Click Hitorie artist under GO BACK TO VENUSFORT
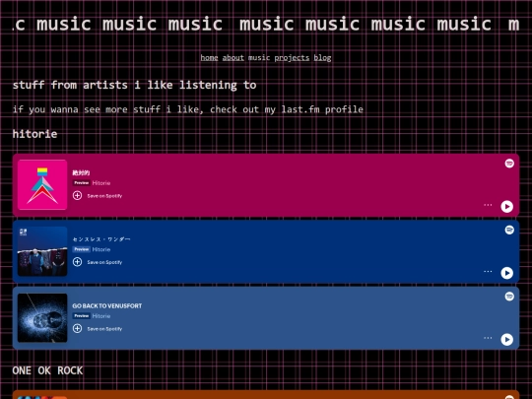This screenshot has width=532, height=399. [x=101, y=316]
